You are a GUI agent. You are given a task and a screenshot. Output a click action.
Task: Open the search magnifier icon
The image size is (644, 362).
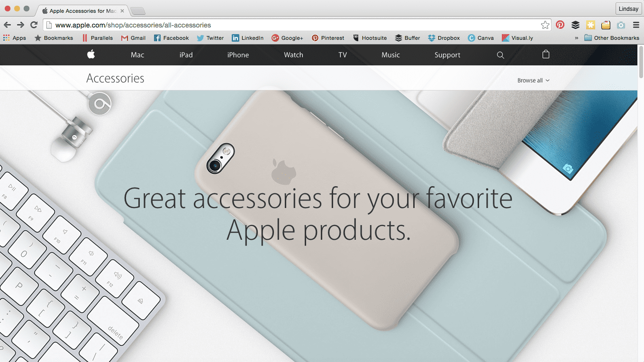click(x=500, y=55)
